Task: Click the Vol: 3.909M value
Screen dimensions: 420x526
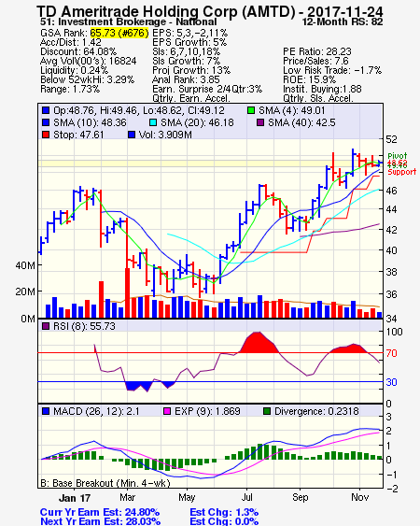Action: click(165, 135)
